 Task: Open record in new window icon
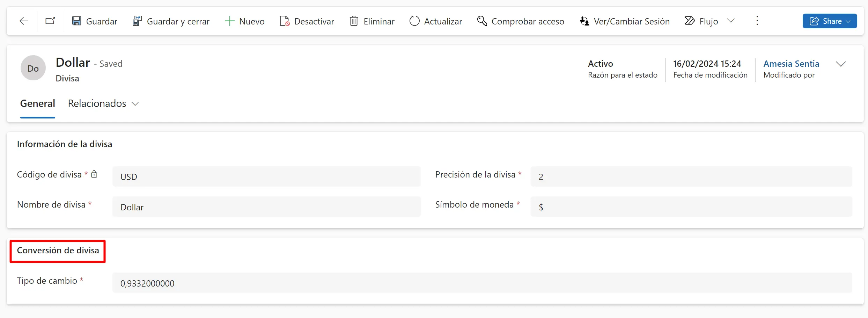click(x=50, y=21)
